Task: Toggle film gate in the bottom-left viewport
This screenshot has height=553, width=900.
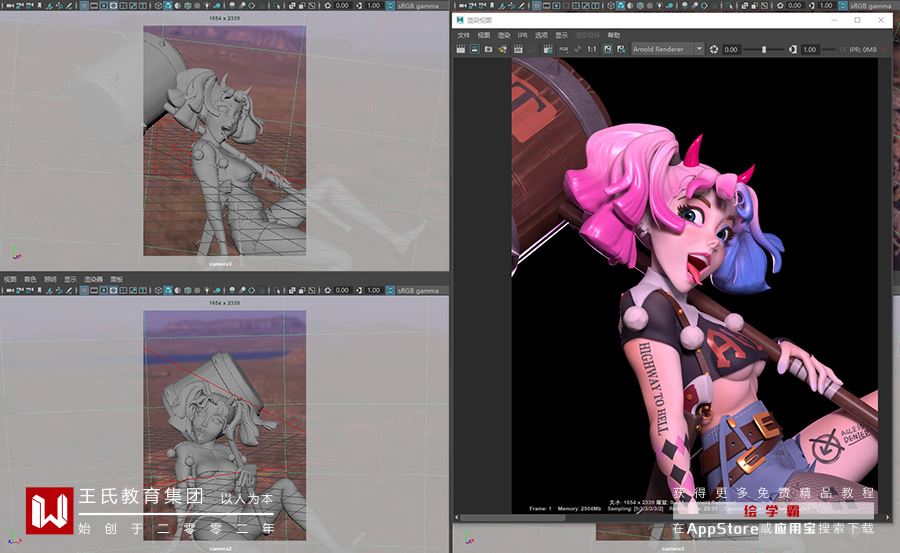Action: 94,291
